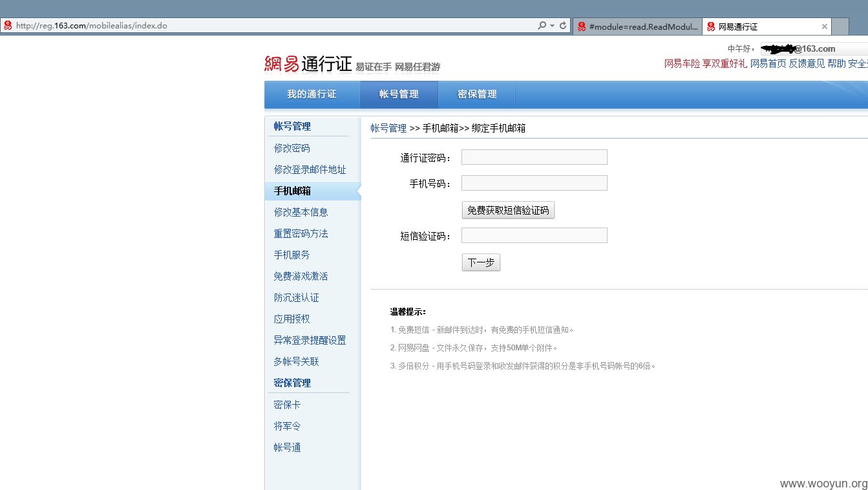
Task: Focus the 手机号码 input field
Action: tap(535, 183)
